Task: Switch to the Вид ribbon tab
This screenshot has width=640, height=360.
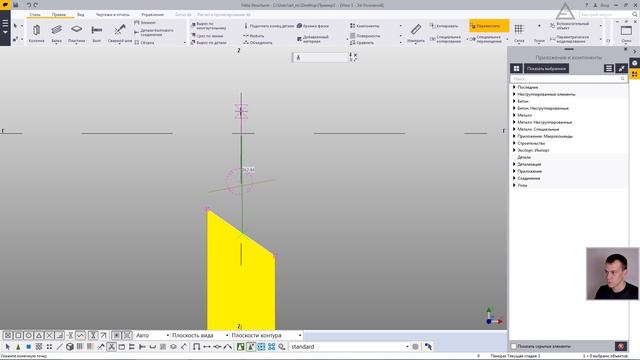Action: pos(81,14)
